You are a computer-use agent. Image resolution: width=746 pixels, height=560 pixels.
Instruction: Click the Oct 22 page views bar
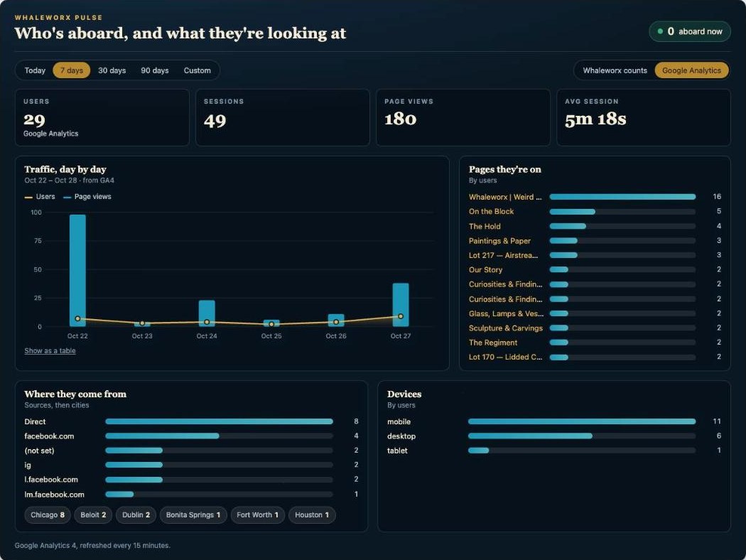point(77,270)
